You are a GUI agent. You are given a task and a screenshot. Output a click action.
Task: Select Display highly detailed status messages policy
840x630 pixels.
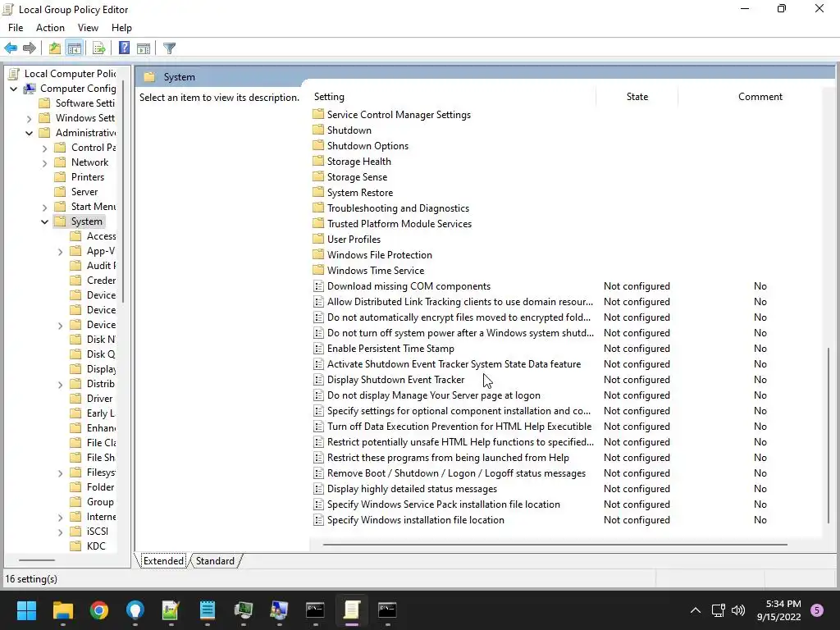(412, 489)
